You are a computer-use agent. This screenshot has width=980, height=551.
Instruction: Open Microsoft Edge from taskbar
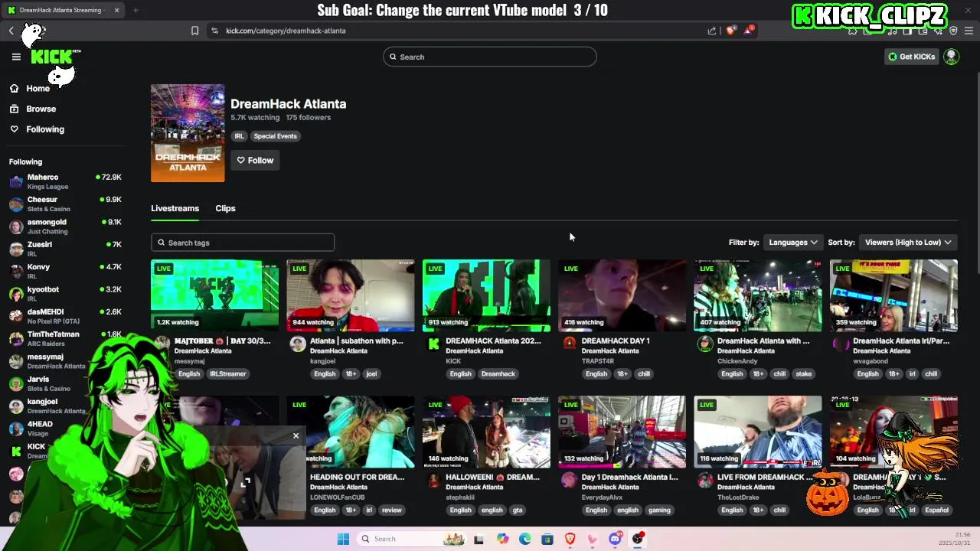[x=524, y=539]
